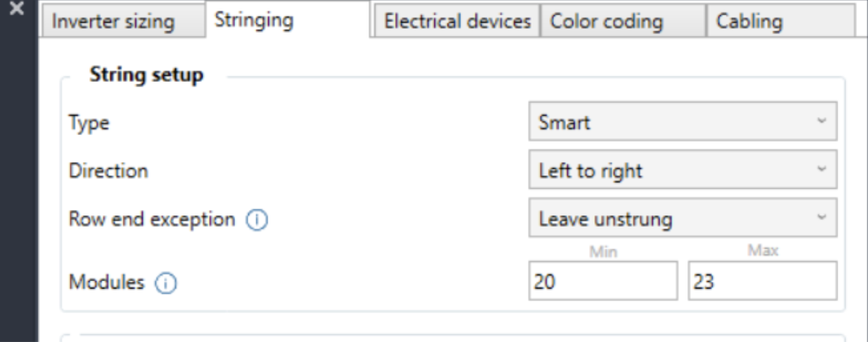The image size is (868, 342).
Task: Click the Direction field label
Action: 108,170
